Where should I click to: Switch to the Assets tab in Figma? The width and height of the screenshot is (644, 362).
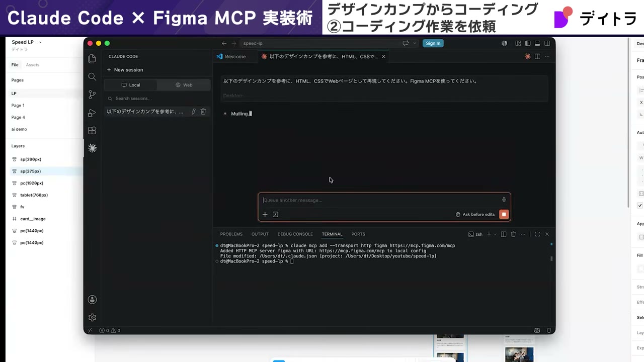(33, 65)
